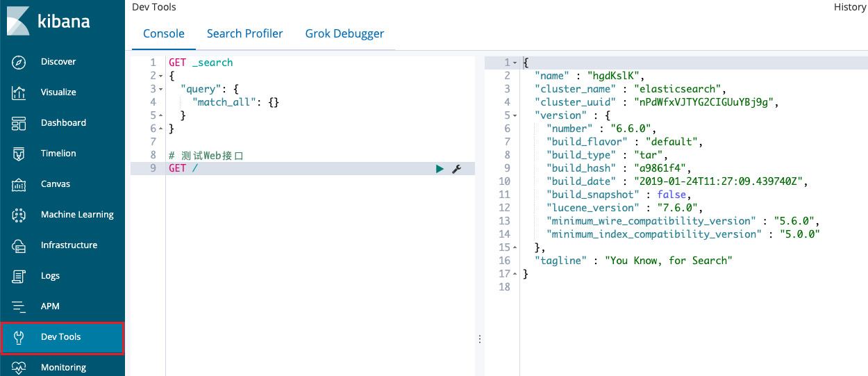The height and width of the screenshot is (376, 868).
Task: Go to APM in the sidebar
Action: tap(51, 306)
